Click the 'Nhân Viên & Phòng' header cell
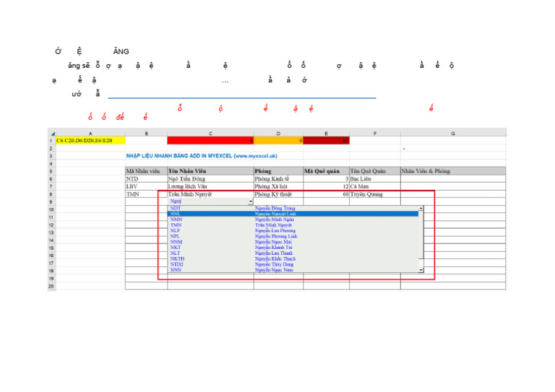The width and height of the screenshot is (555, 392). click(453, 171)
